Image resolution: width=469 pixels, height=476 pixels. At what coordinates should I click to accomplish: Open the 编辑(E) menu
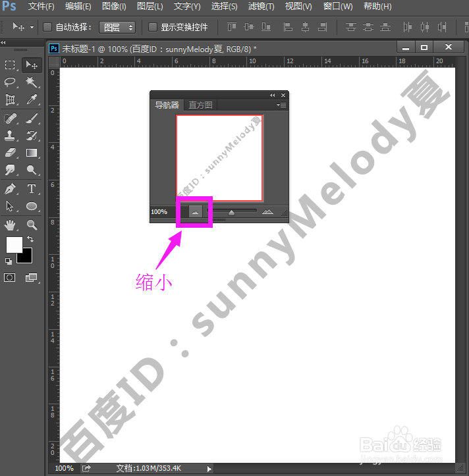click(78, 6)
